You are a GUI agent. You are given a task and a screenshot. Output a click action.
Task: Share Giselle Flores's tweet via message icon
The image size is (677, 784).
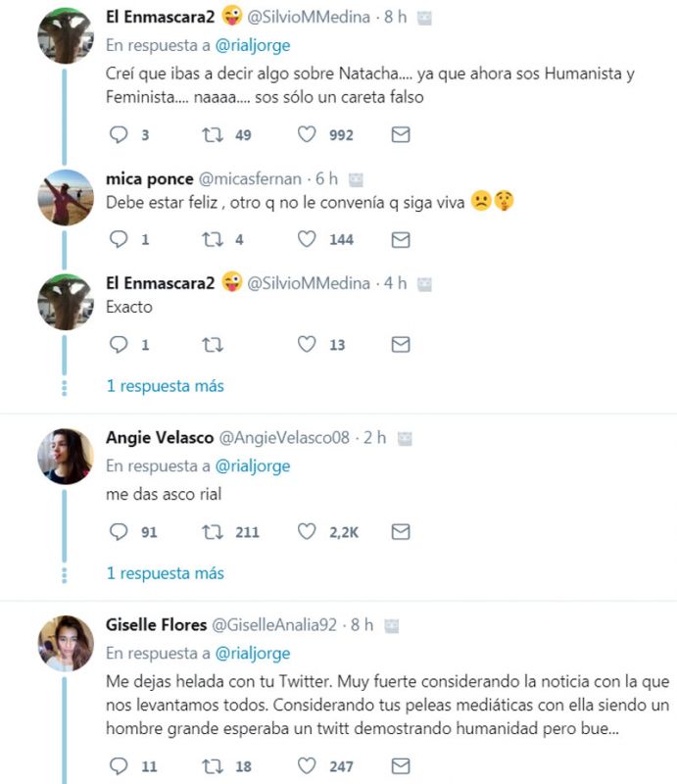click(x=400, y=764)
